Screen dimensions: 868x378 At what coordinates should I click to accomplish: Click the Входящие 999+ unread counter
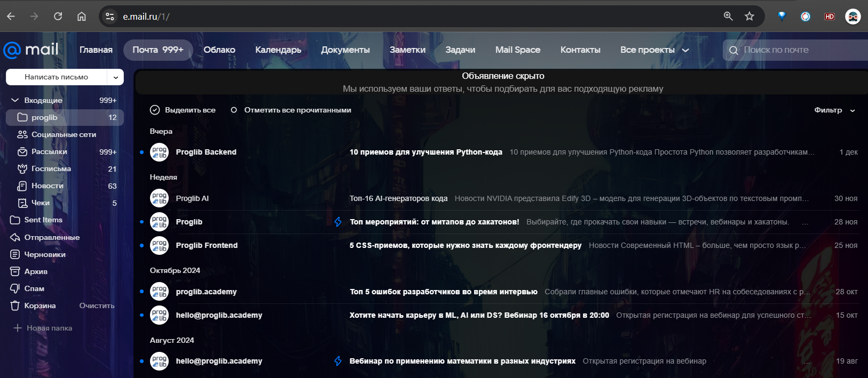(x=108, y=100)
